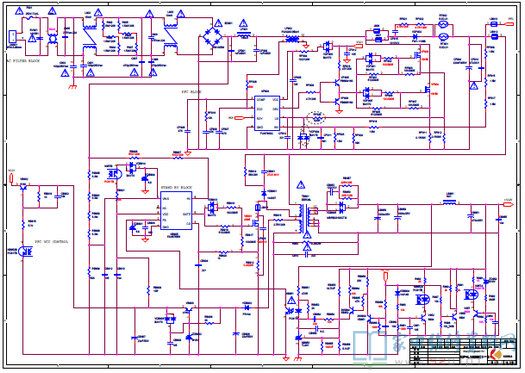Click the dashed-circle component beside the PFC IC
525x373 pixels.
316,118
